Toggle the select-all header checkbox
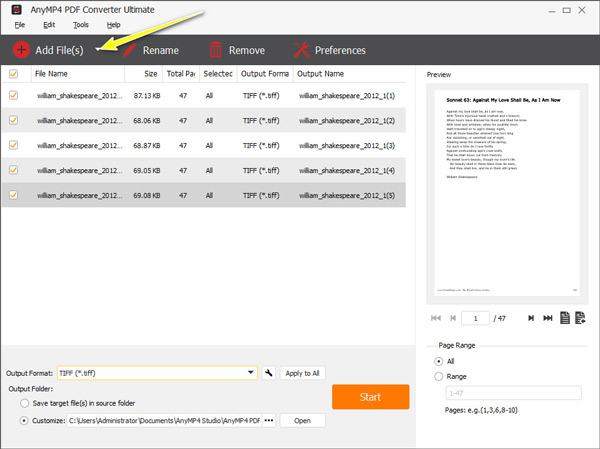The image size is (600, 449). tap(13, 73)
